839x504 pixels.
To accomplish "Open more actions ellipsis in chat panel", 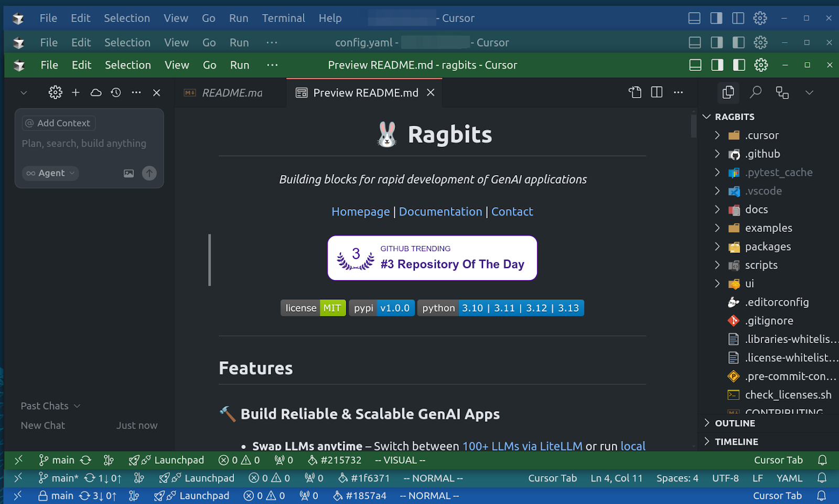I will (x=136, y=93).
